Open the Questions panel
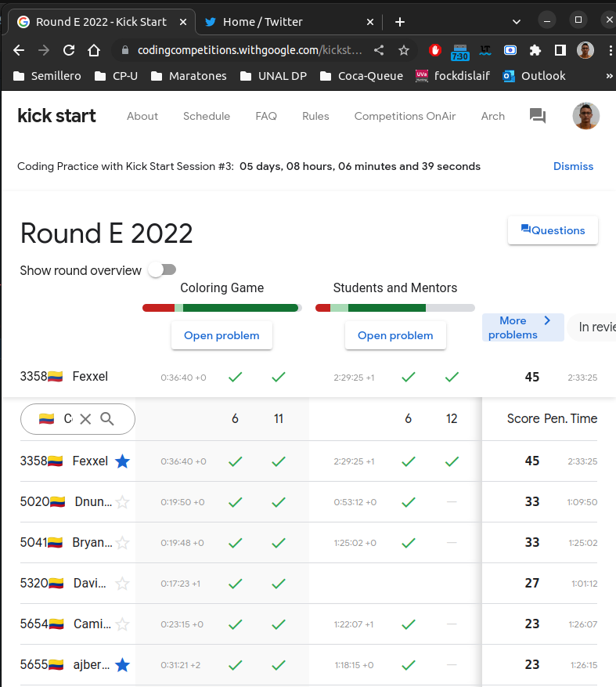616x687 pixels. click(553, 230)
